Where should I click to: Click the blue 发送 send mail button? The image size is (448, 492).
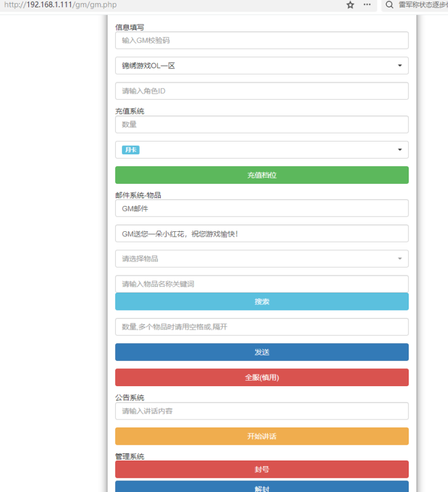tap(262, 352)
